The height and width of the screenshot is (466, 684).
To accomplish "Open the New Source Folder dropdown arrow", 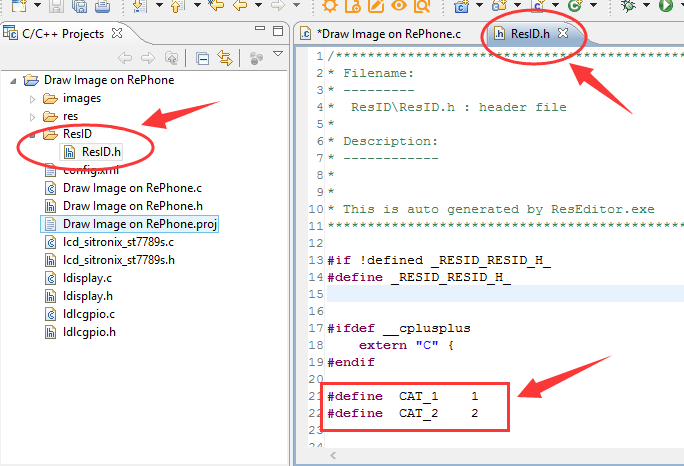I will 517,5.
